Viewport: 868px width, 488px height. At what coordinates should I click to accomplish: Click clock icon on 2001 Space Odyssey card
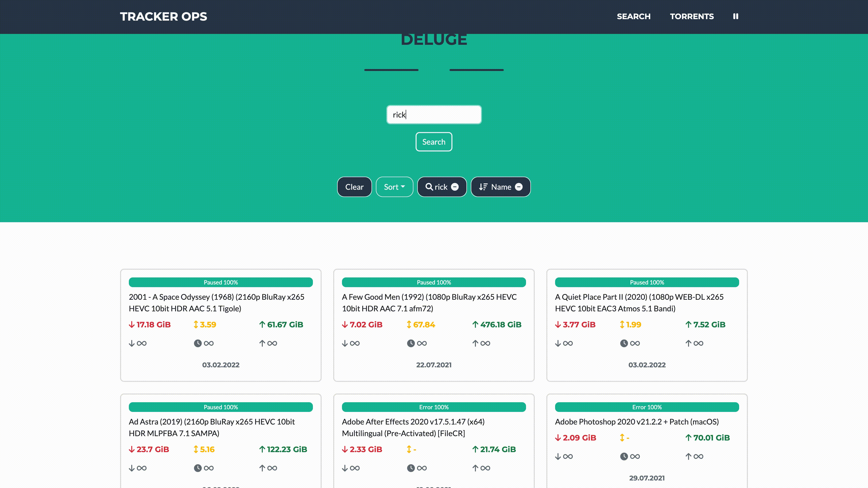[x=198, y=343]
